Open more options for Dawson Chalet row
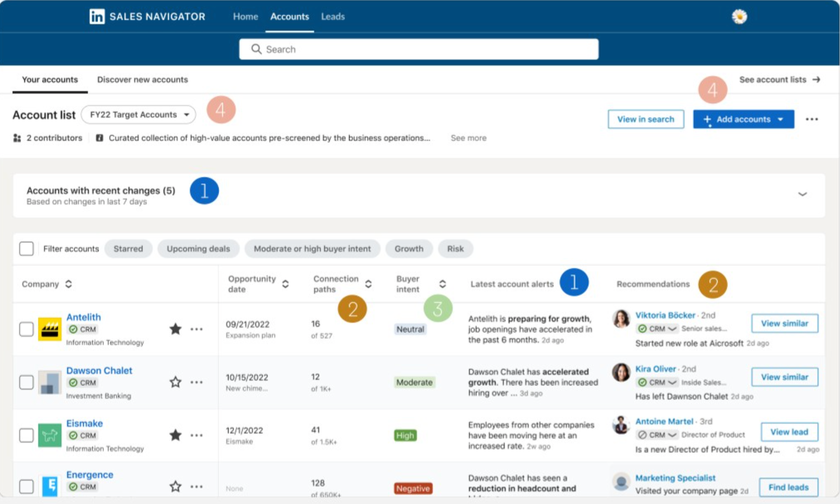840x504 pixels. point(197,382)
